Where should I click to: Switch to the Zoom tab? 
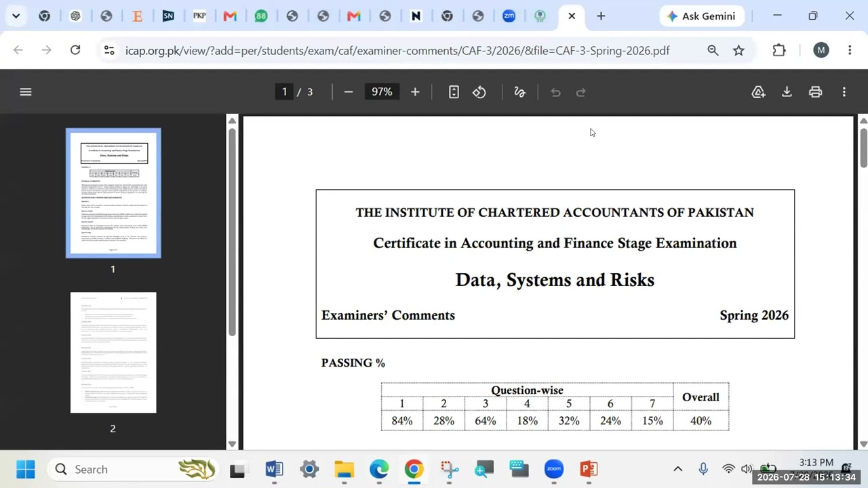509,16
